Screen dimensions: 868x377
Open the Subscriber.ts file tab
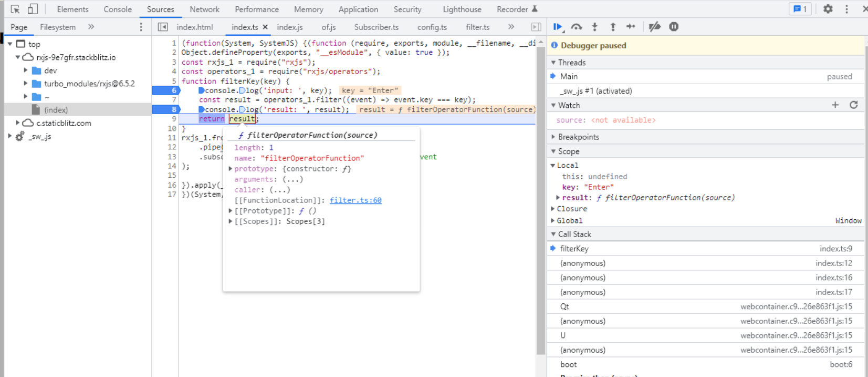pyautogui.click(x=377, y=27)
